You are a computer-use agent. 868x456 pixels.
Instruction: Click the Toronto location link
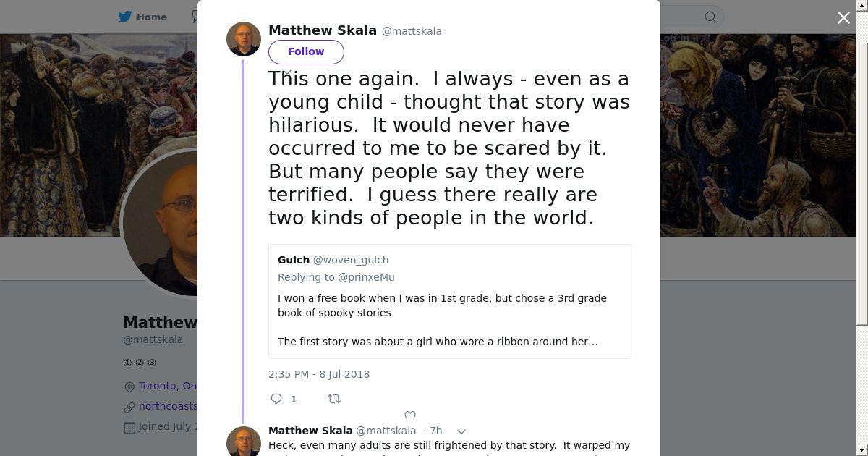point(168,386)
